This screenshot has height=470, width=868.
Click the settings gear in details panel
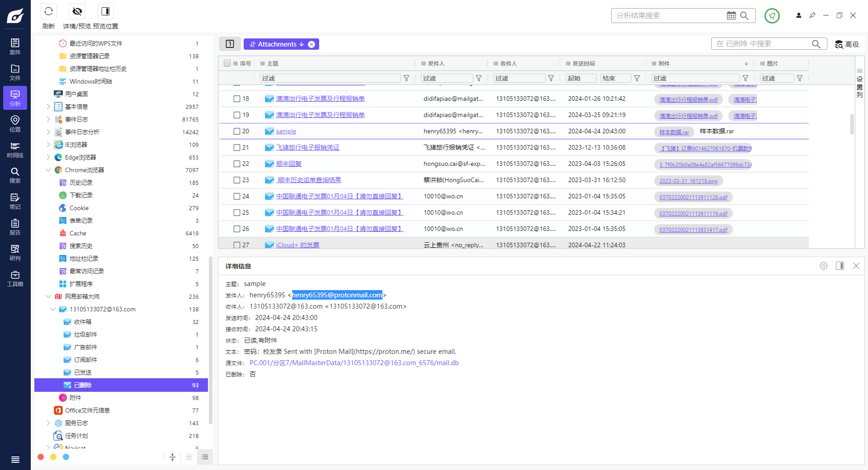[823, 266]
